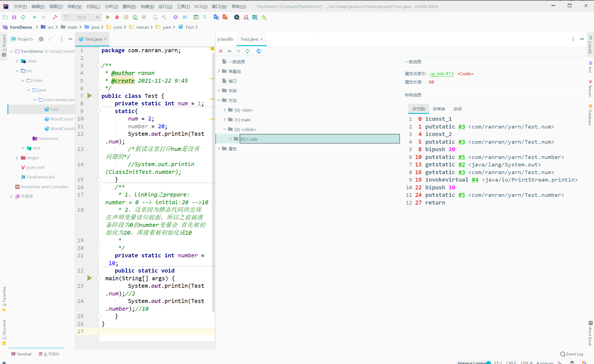Open jclasslib panel three-dot options menu
The height and width of the screenshot is (364, 594).
pos(573,39)
